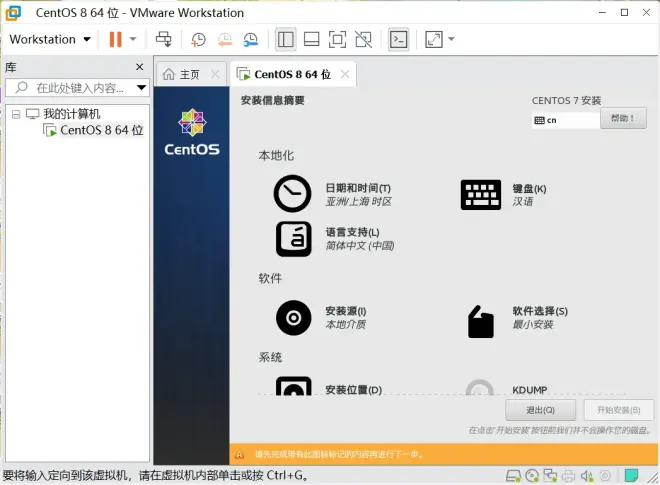Close the CentOS 8 64 位 tab
Image resolution: width=660 pixels, height=485 pixels.
pos(345,74)
